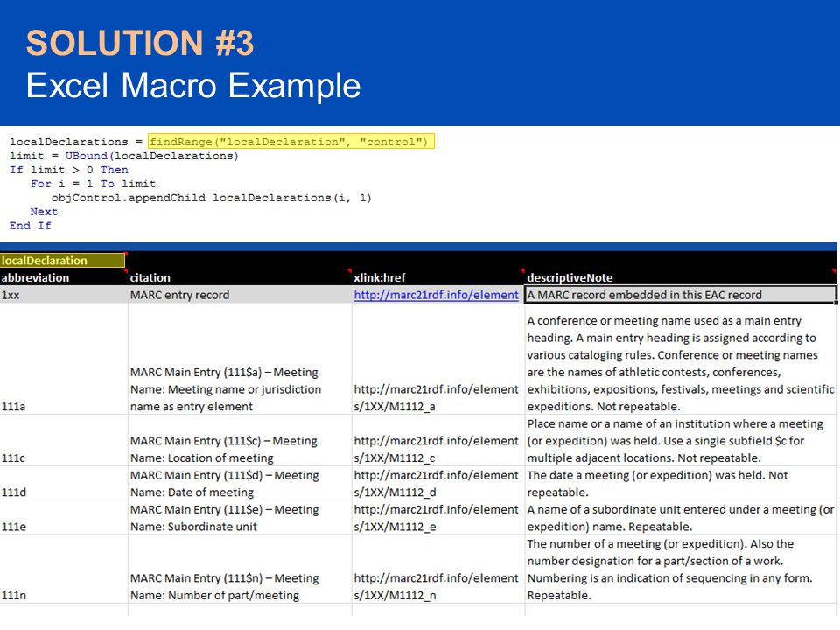Open the marc21rdf.info hyperlink in 1xx row

tap(436, 295)
